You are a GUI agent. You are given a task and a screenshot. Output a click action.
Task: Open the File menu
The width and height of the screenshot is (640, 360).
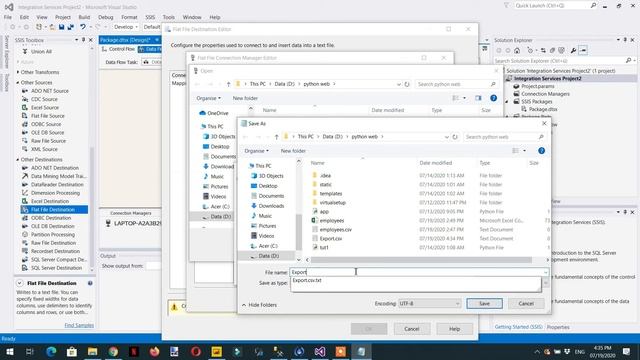coord(8,17)
